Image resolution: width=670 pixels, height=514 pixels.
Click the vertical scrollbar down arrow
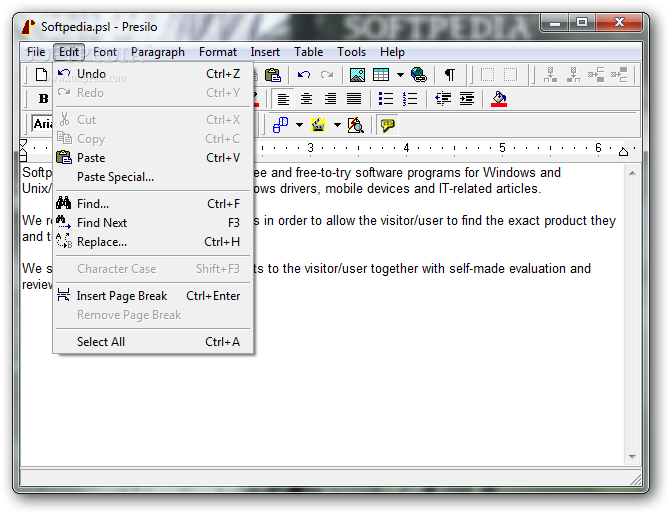pyautogui.click(x=632, y=457)
